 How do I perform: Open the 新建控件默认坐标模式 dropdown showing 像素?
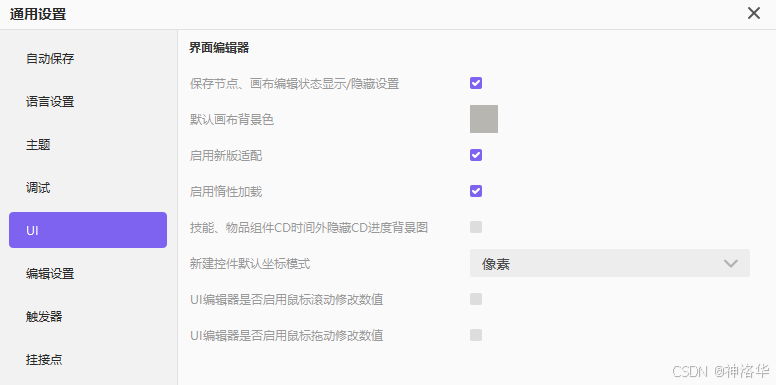pyautogui.click(x=610, y=263)
